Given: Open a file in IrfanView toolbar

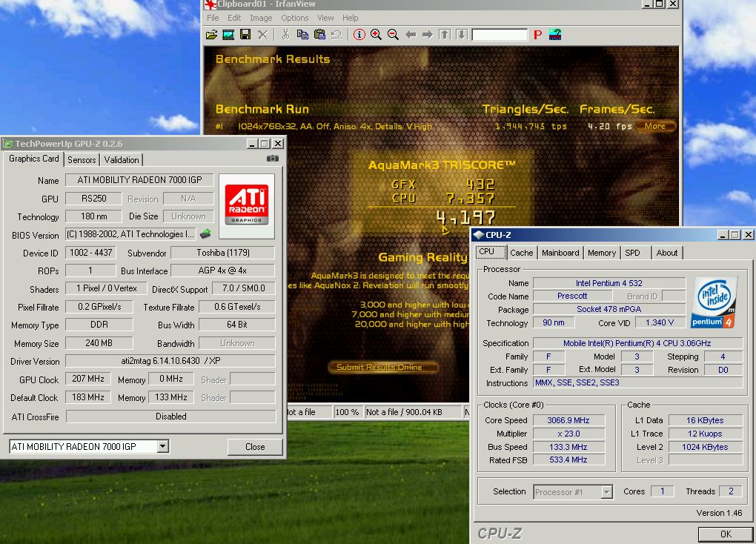Looking at the screenshot, I should (211, 35).
